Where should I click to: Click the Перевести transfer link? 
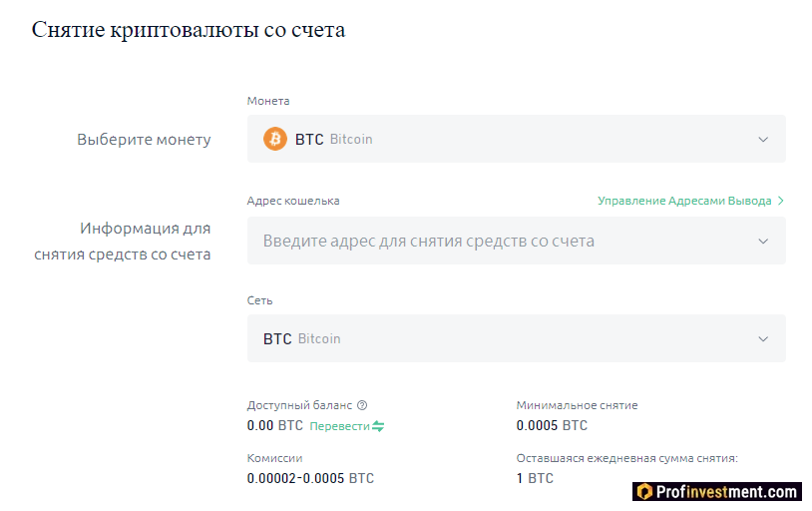click(339, 426)
